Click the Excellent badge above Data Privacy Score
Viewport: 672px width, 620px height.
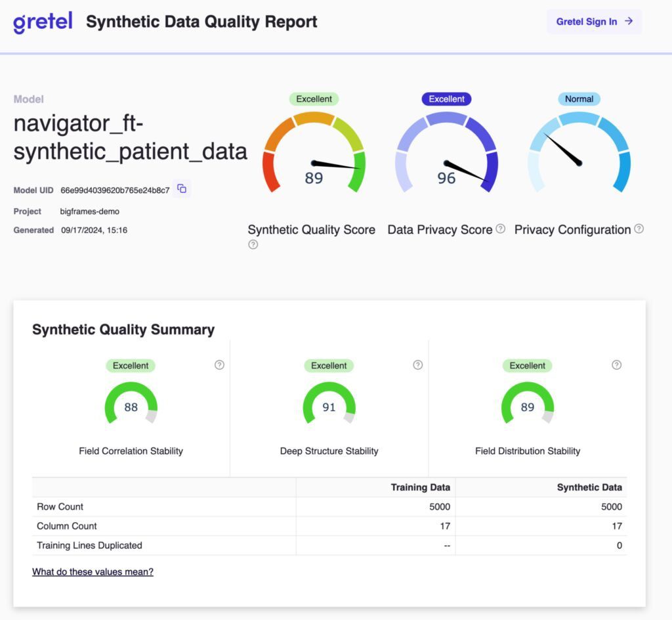point(446,99)
